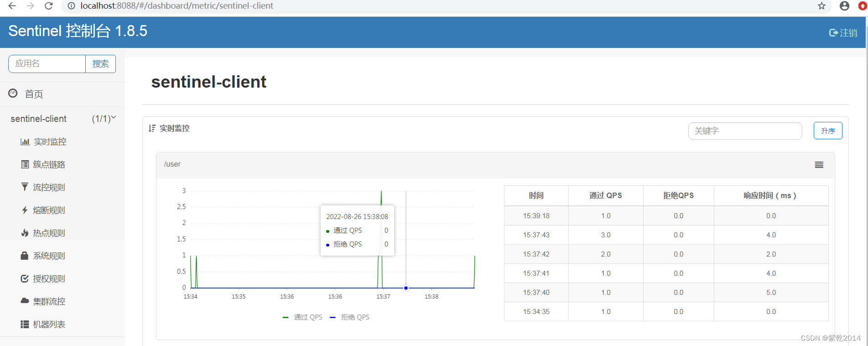
Task: Click the 搜索 search button
Action: [100, 64]
